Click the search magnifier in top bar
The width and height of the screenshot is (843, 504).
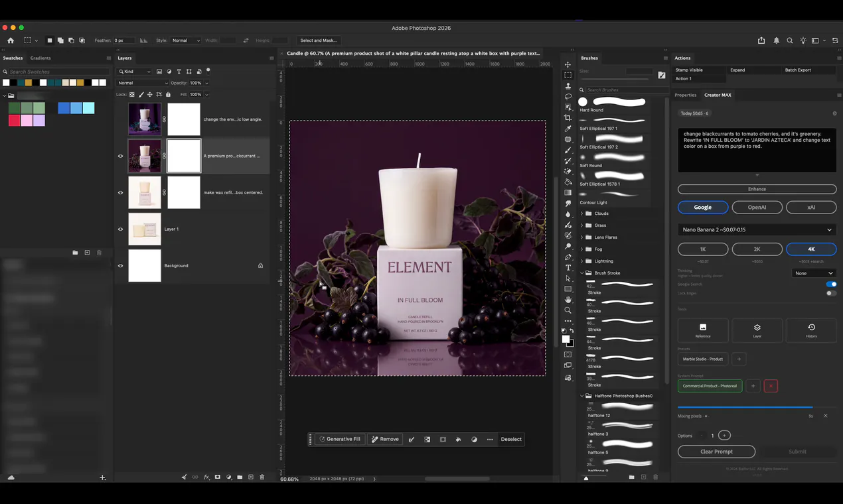tap(790, 40)
